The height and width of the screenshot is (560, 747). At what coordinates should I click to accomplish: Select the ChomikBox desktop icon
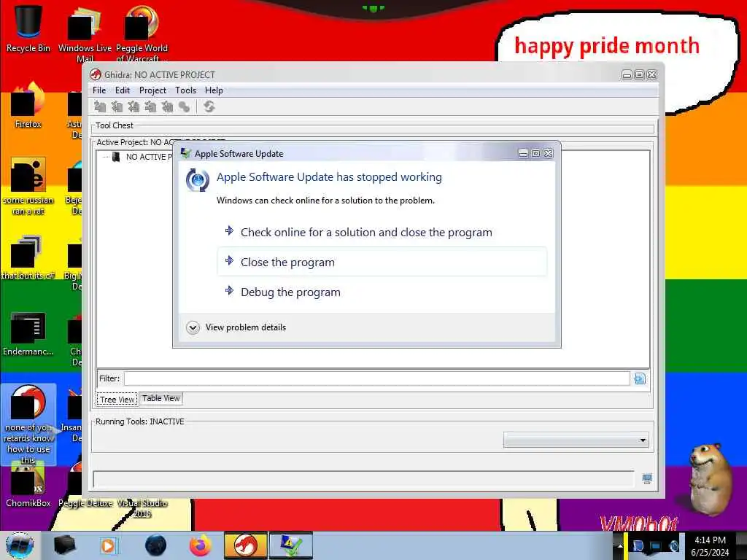(x=28, y=486)
